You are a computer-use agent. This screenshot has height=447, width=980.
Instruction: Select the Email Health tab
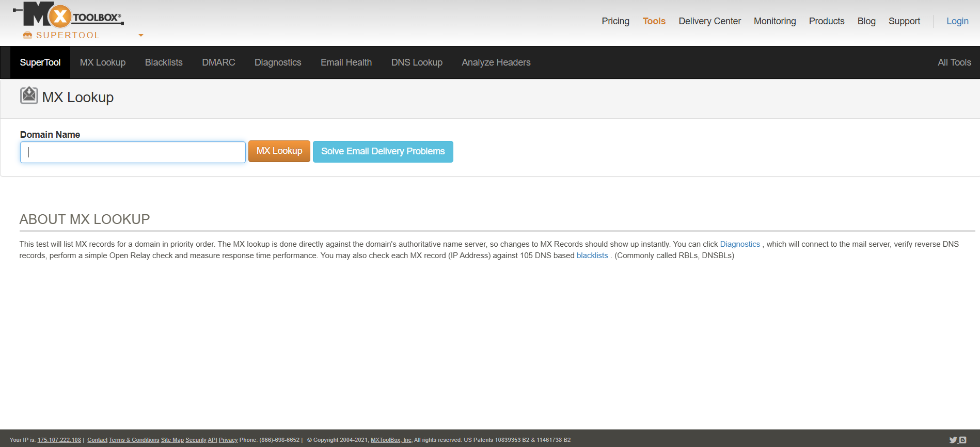pyautogui.click(x=346, y=62)
